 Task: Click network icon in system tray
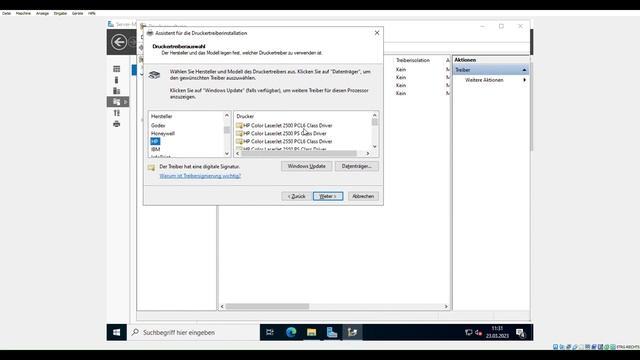click(x=469, y=333)
